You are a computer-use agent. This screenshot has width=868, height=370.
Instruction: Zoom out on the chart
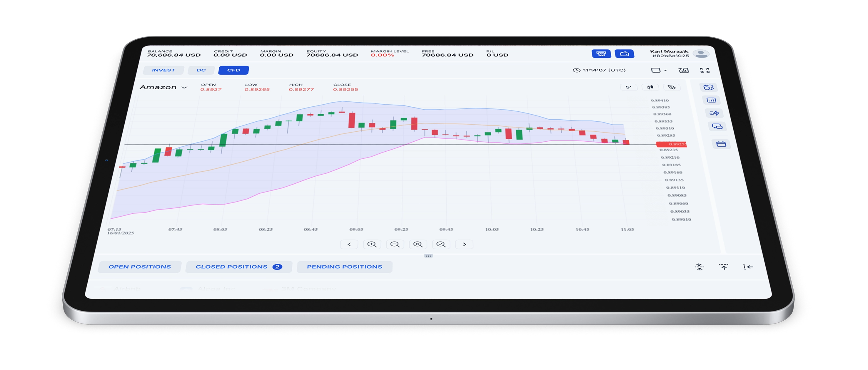tap(395, 245)
